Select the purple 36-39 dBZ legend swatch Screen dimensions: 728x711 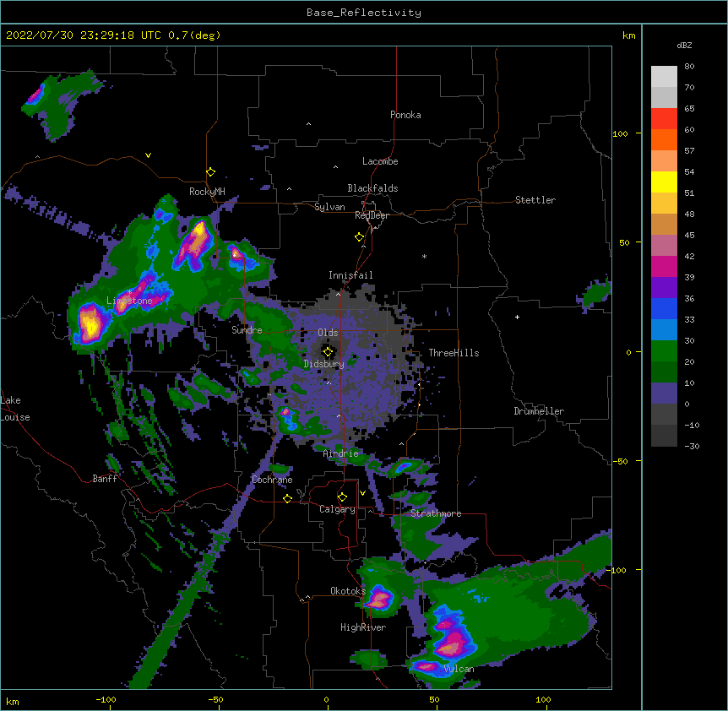[x=664, y=288]
